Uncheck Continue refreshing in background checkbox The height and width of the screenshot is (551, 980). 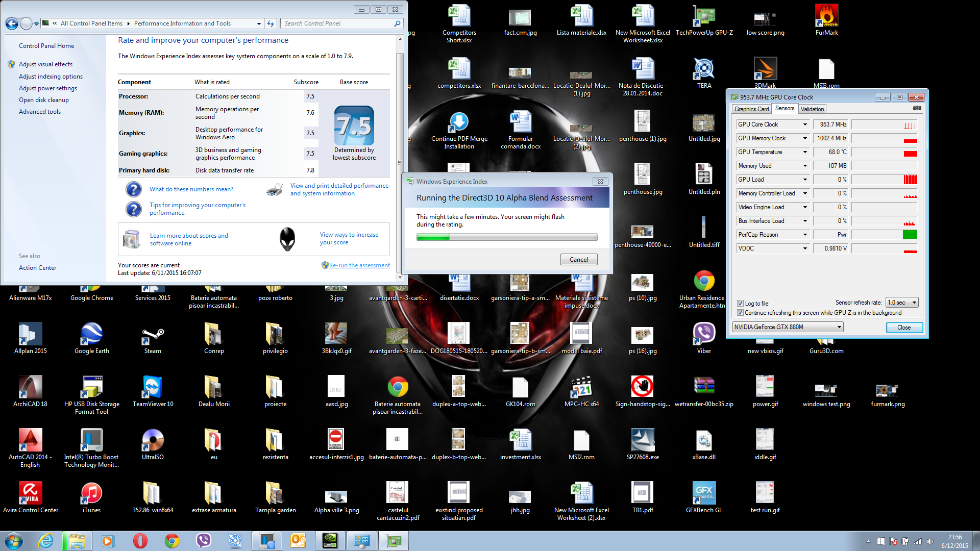point(740,313)
